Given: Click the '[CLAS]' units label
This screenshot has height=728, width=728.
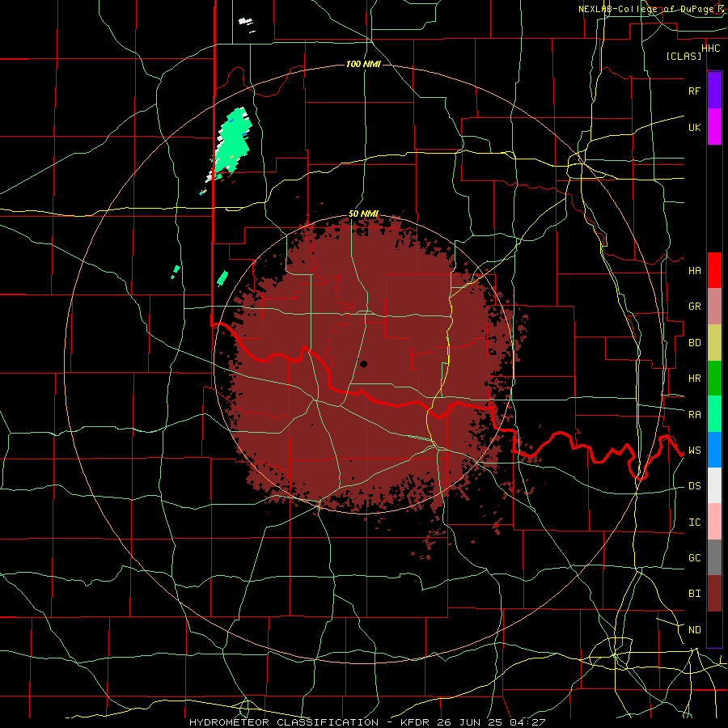Looking at the screenshot, I should 684,56.
